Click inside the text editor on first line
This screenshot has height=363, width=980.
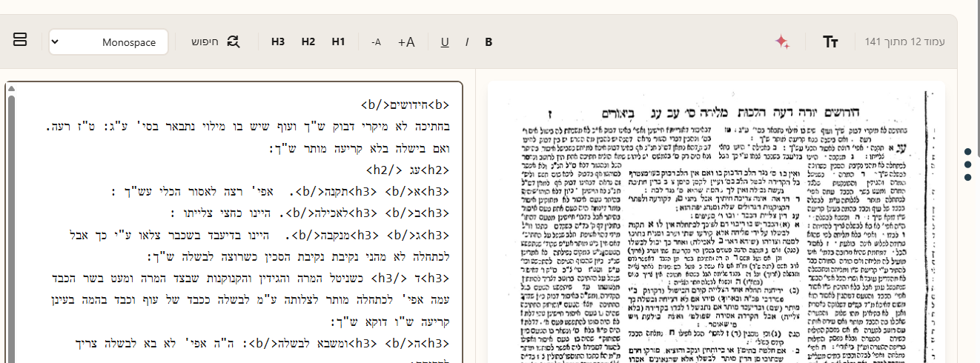(297, 104)
